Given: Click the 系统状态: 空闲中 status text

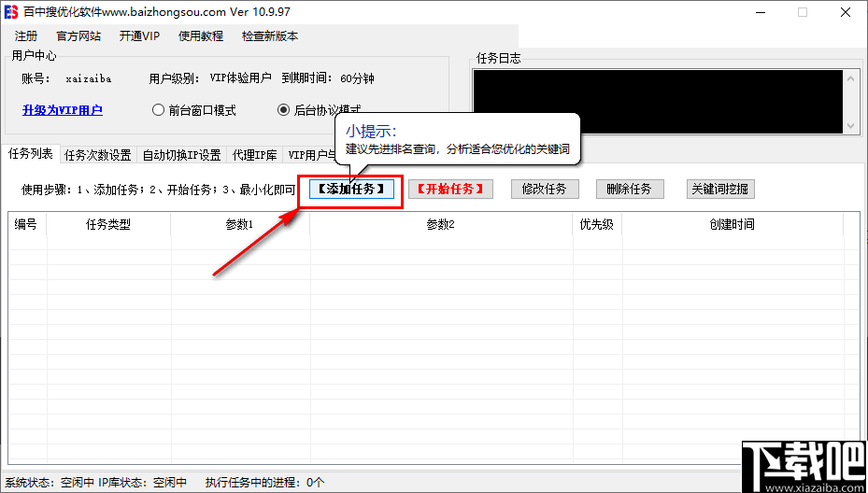Looking at the screenshot, I should (50, 483).
